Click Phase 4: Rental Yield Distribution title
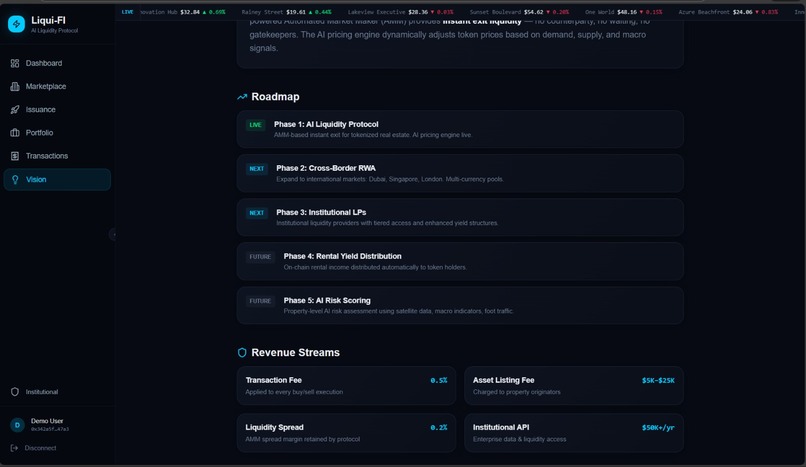 (342, 256)
